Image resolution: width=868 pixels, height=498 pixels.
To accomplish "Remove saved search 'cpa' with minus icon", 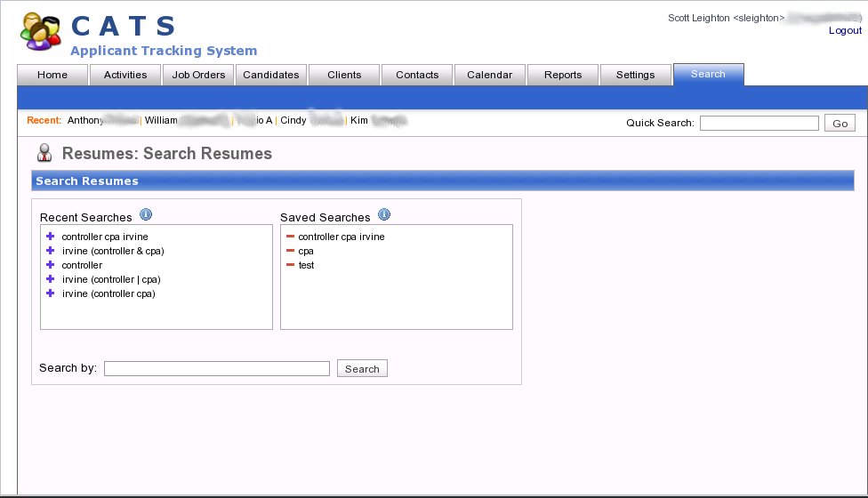I will pos(290,251).
